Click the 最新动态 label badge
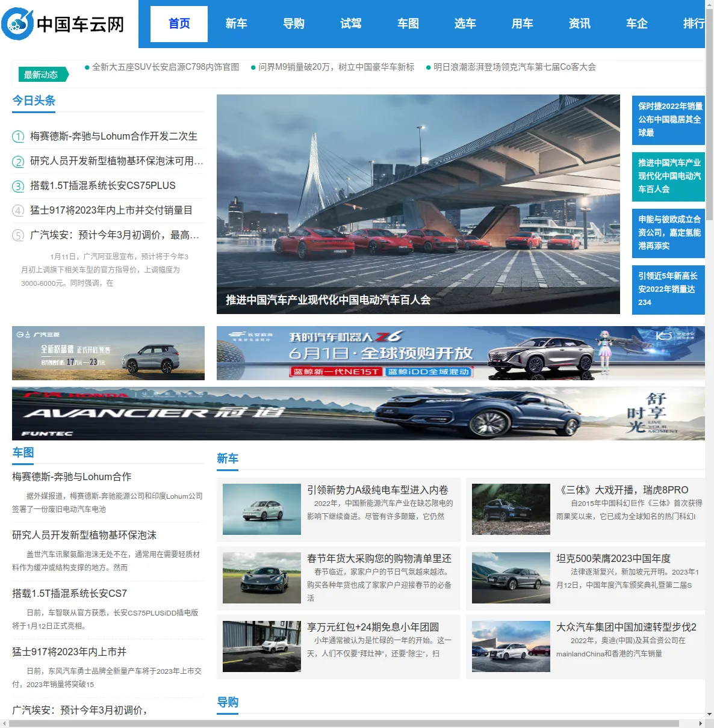 43,75
